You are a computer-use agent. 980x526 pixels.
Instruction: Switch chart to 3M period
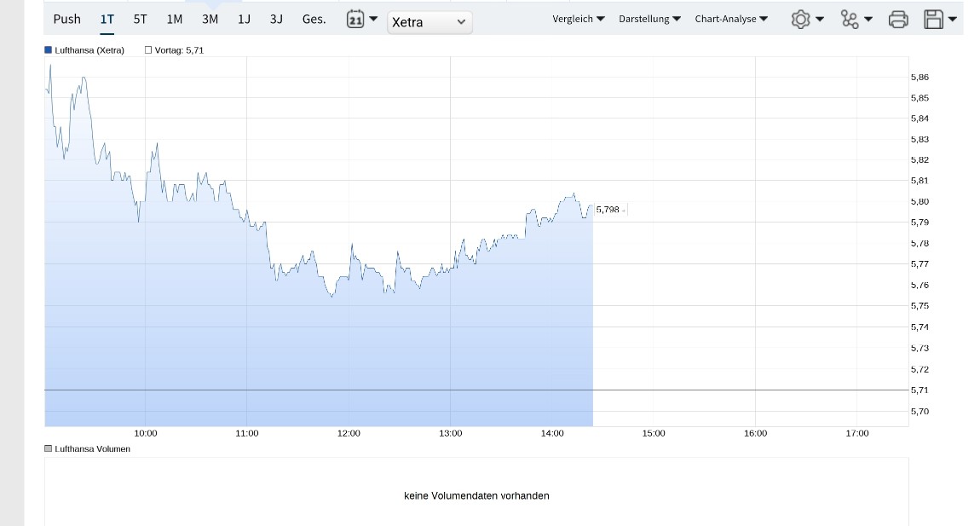(x=210, y=19)
